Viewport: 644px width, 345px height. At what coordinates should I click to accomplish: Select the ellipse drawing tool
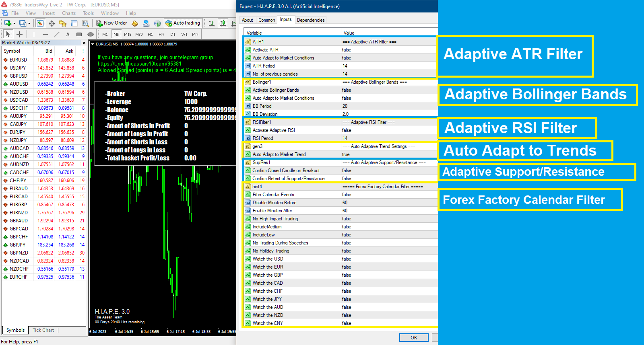click(x=91, y=35)
